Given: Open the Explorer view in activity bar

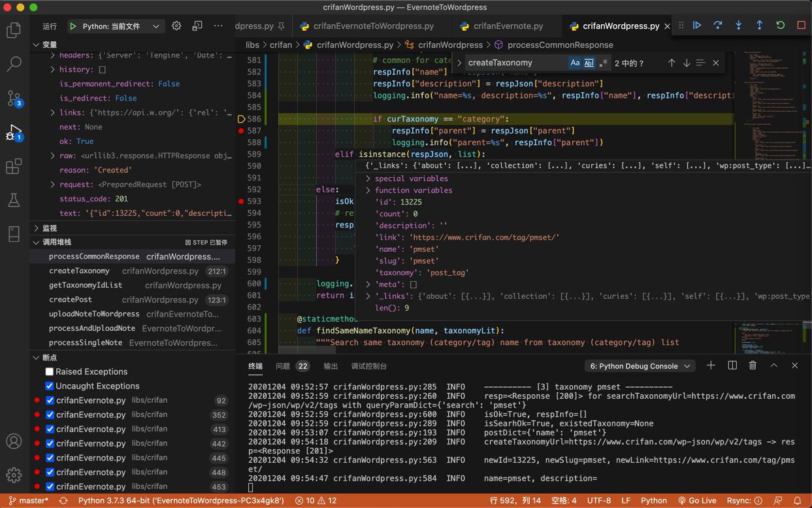Looking at the screenshot, I should click(14, 30).
